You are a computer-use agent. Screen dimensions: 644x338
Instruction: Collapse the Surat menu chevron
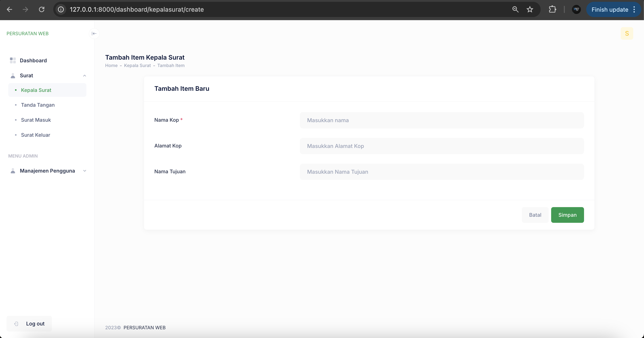click(x=85, y=76)
